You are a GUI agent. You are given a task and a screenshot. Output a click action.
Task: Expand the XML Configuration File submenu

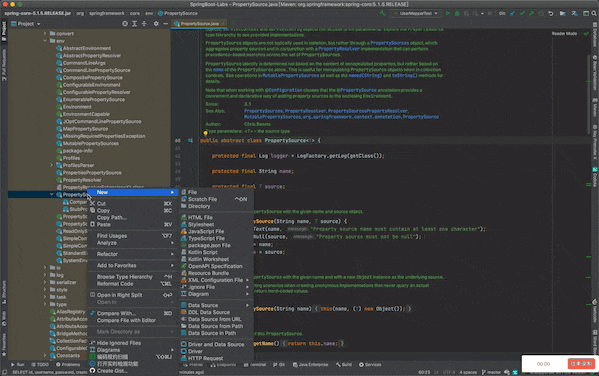pos(216,280)
